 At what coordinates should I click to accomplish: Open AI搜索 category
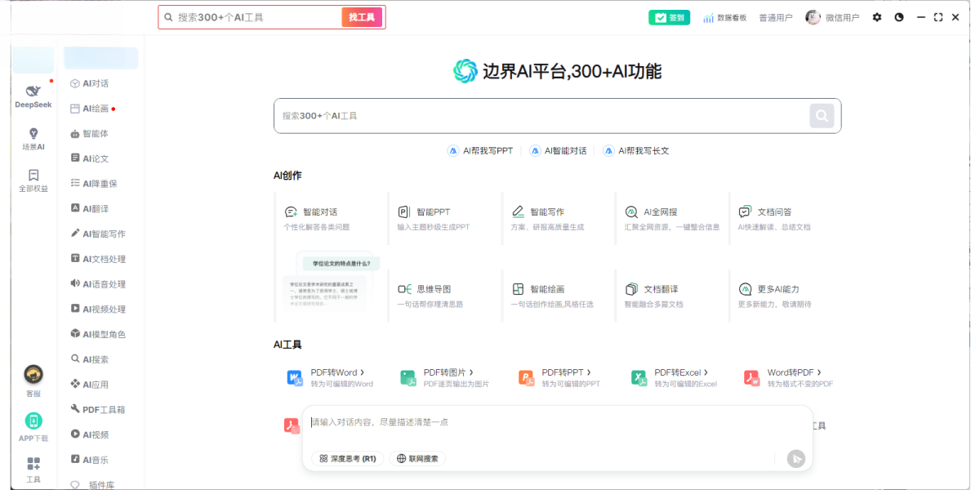pyautogui.click(x=90, y=359)
